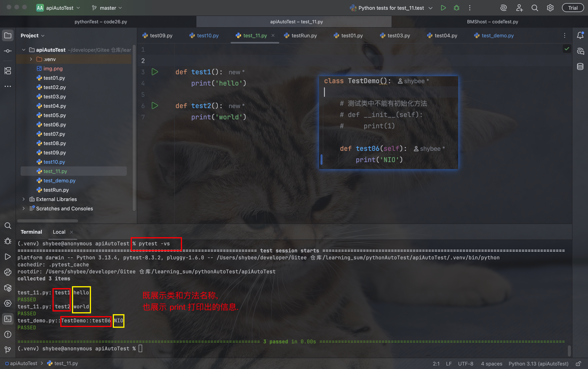
Task: Open the Structure tool window icon
Action: point(8,71)
